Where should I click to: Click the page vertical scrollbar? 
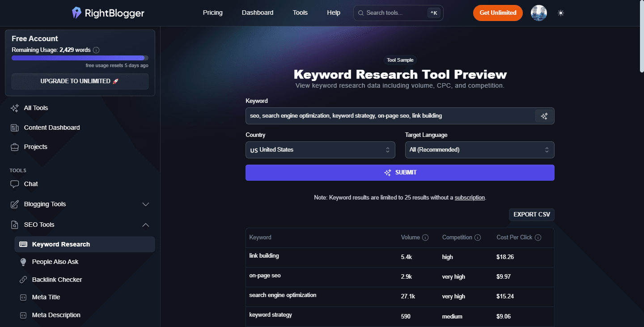[642, 36]
